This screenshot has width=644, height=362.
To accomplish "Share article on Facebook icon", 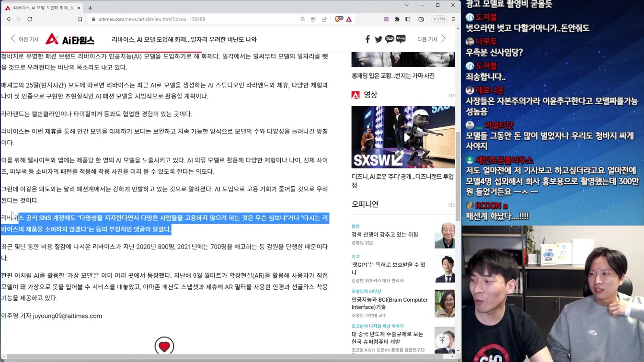I will point(368,39).
